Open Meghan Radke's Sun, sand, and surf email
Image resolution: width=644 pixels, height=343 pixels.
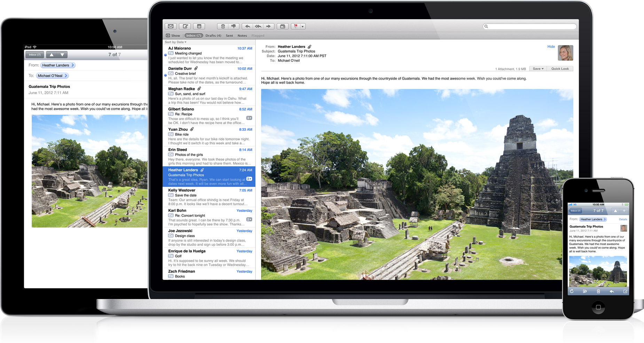(209, 96)
